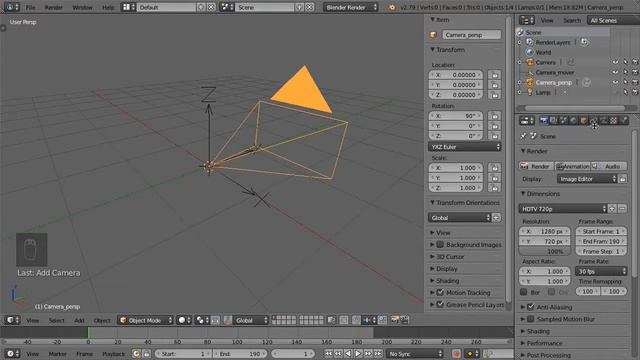Lock the X location value
Image resolution: width=640 pixels, height=360 pixels.
(495, 75)
